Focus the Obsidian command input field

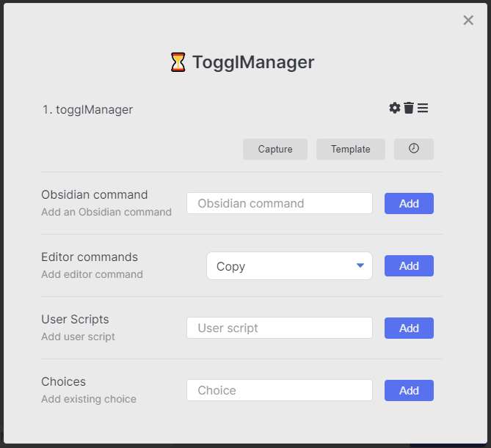(280, 203)
